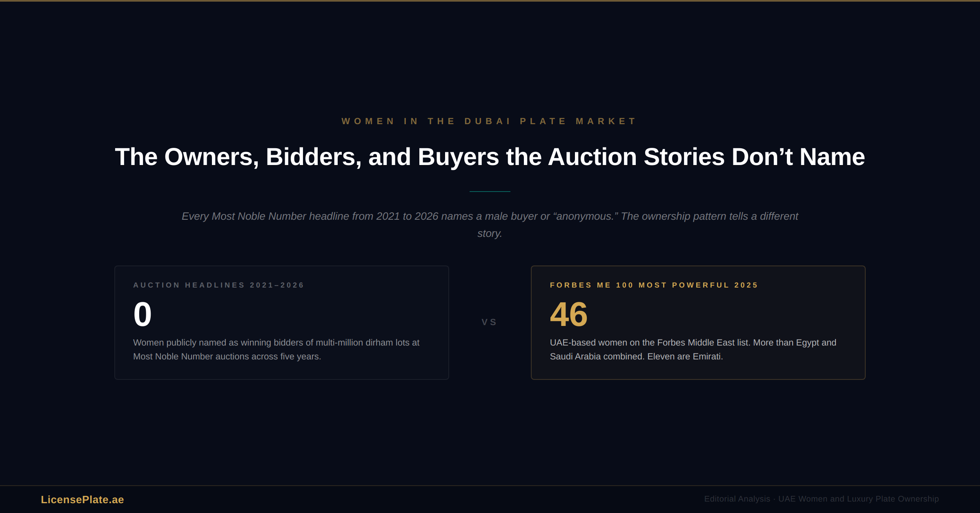This screenshot has width=980, height=513.
Task: Click the word 'story.' ending the italic subtitle
Action: pos(490,233)
